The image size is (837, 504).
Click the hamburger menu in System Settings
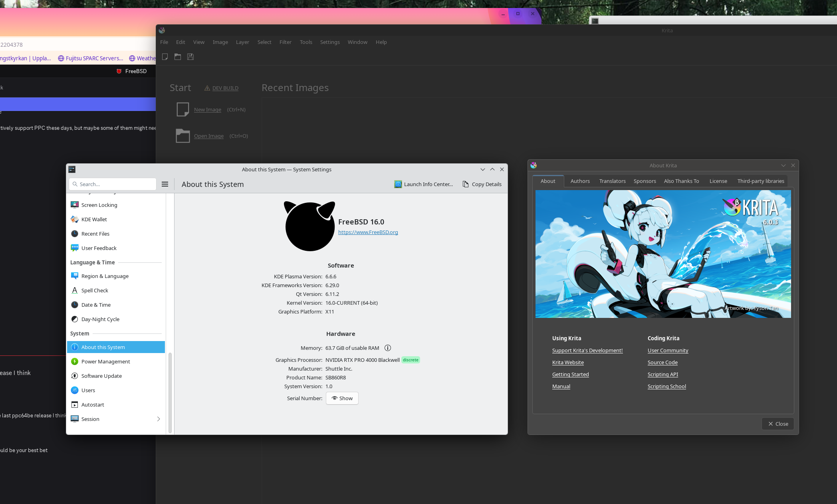pos(165,184)
